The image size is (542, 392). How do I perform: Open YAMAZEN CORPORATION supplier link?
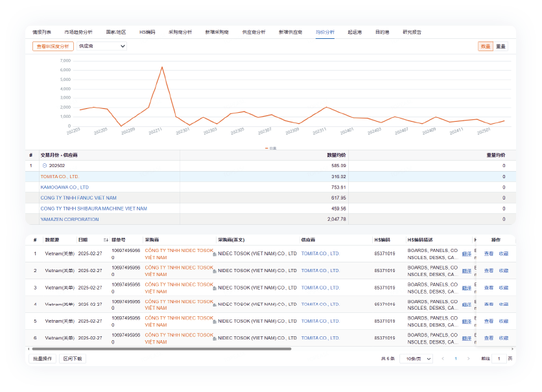[x=69, y=219]
